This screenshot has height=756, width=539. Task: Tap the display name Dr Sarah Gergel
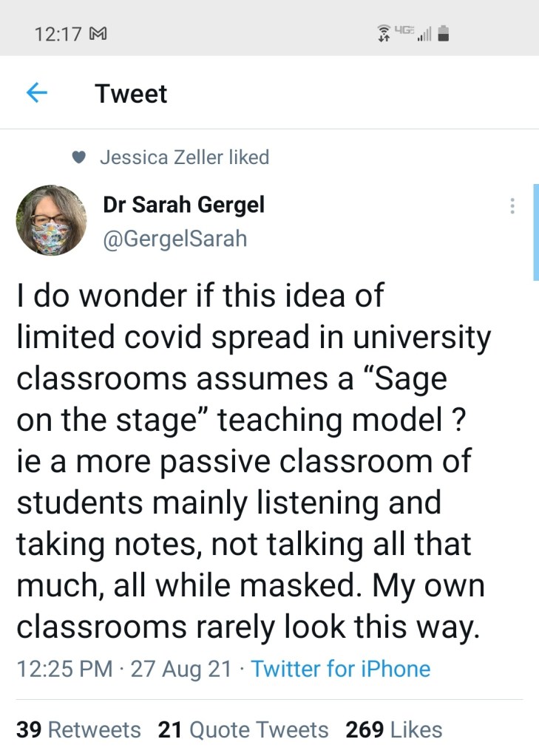click(x=185, y=205)
